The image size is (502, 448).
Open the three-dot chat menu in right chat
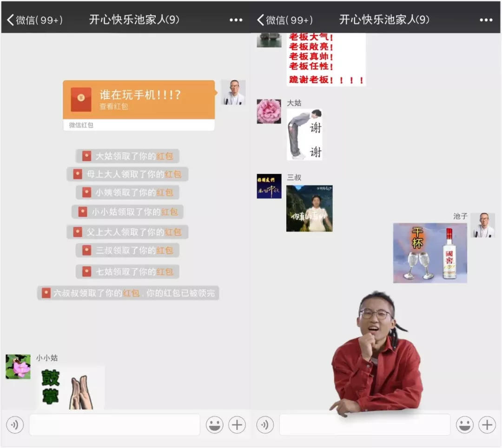click(x=486, y=20)
